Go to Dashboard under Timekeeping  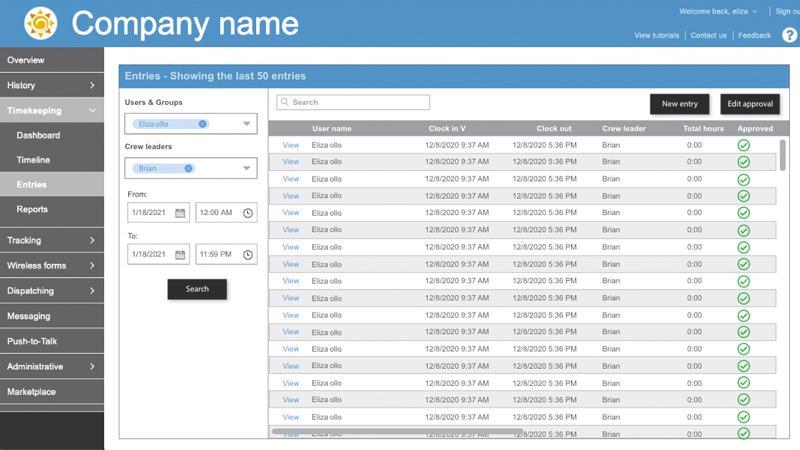[38, 135]
